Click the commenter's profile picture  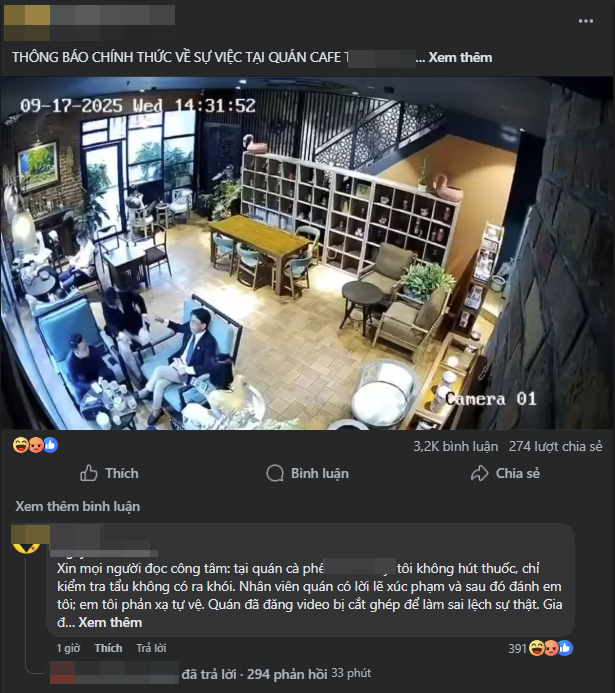pyautogui.click(x=27, y=539)
